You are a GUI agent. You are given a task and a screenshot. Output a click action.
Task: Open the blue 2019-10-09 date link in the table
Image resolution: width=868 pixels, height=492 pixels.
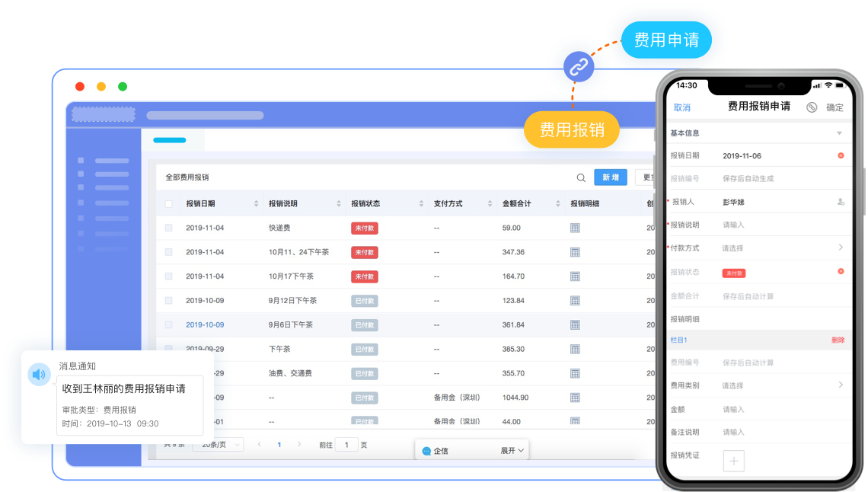(204, 324)
